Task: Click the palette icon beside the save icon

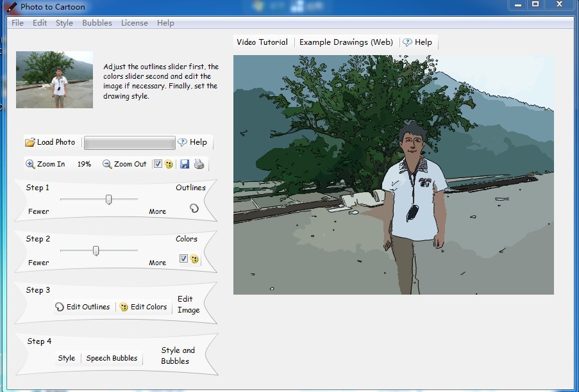Action: coord(169,164)
